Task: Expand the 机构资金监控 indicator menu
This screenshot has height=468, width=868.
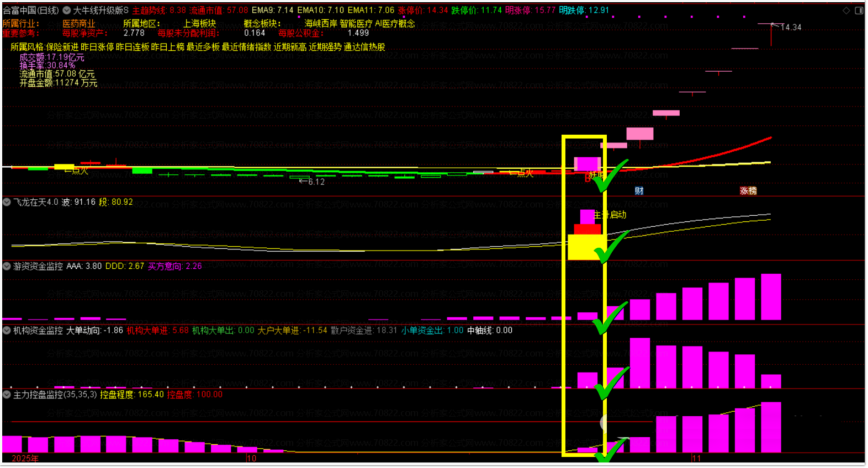Action: (x=7, y=330)
